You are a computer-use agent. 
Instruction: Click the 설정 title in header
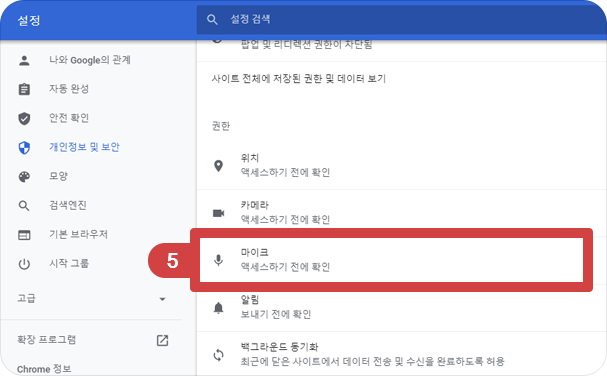click(x=29, y=20)
